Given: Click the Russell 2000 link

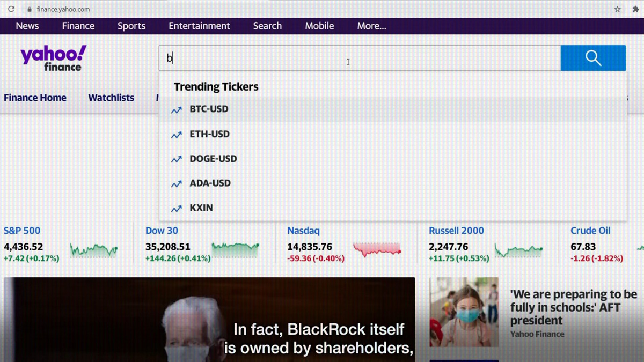Looking at the screenshot, I should click(456, 231).
